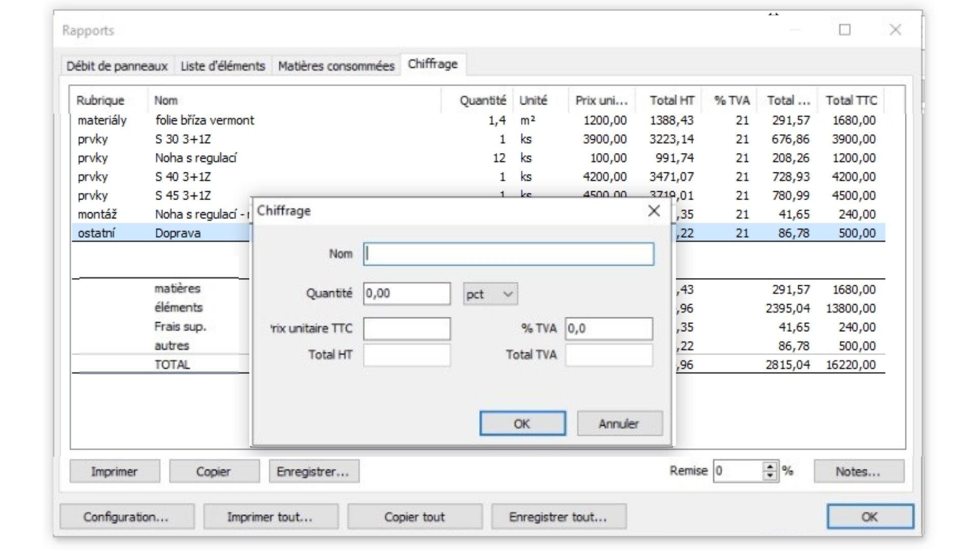Select the Matières consommées tab
The height and width of the screenshot is (551, 980).
tap(336, 66)
